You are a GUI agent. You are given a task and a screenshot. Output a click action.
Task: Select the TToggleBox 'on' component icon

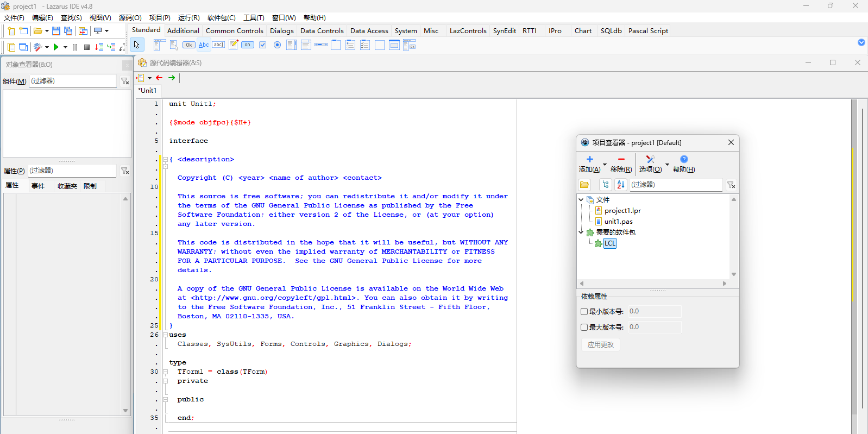coord(248,45)
